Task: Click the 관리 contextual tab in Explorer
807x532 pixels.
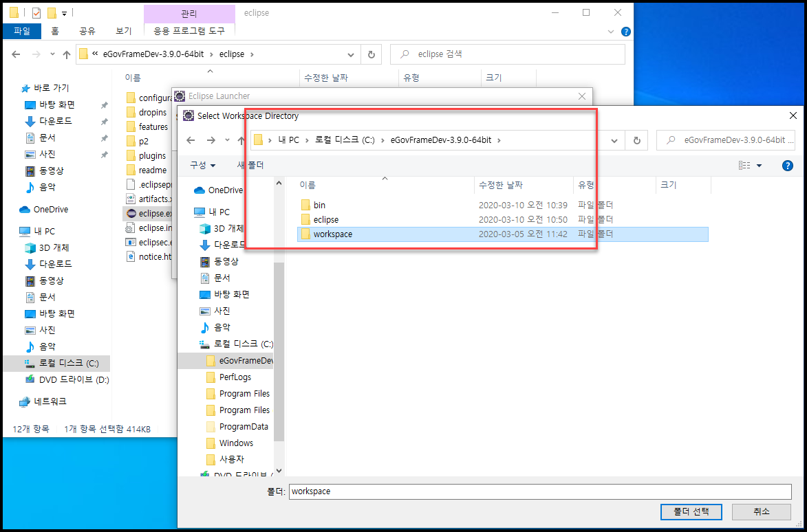Action: click(x=189, y=13)
